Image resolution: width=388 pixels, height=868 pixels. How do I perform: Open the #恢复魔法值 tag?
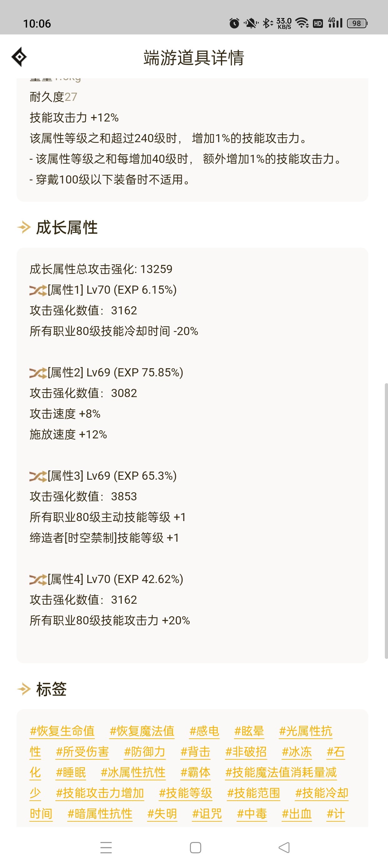[142, 731]
